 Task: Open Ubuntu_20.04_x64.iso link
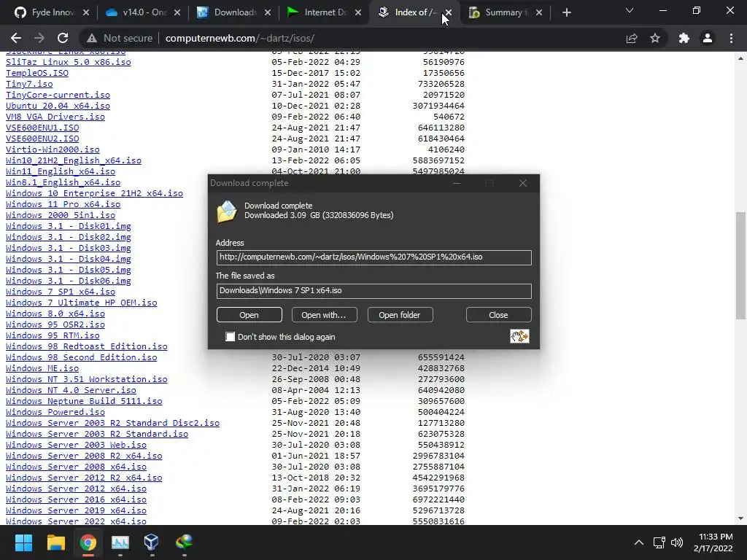pyautogui.click(x=58, y=106)
